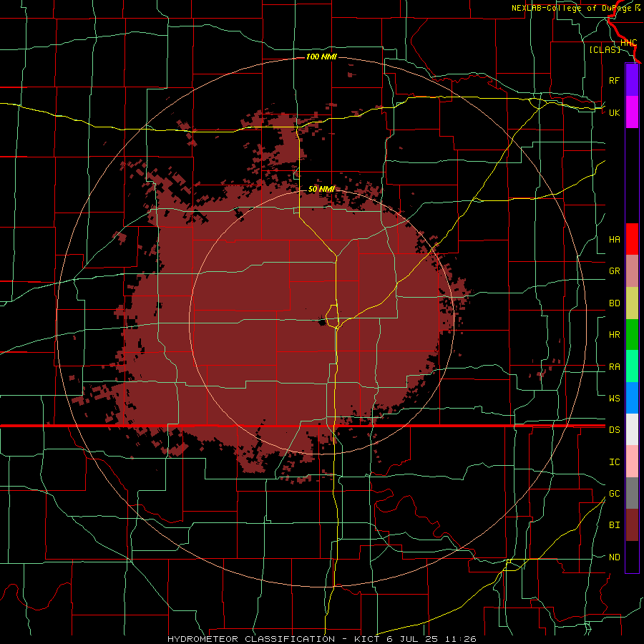Select the dusty pink GR legend swatch
The height and width of the screenshot is (644, 644).
[x=632, y=271]
